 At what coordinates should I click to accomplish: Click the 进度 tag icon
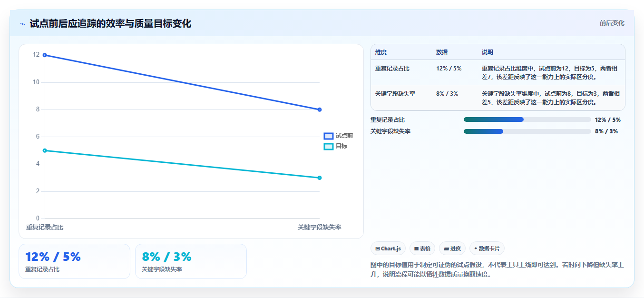pyautogui.click(x=446, y=248)
